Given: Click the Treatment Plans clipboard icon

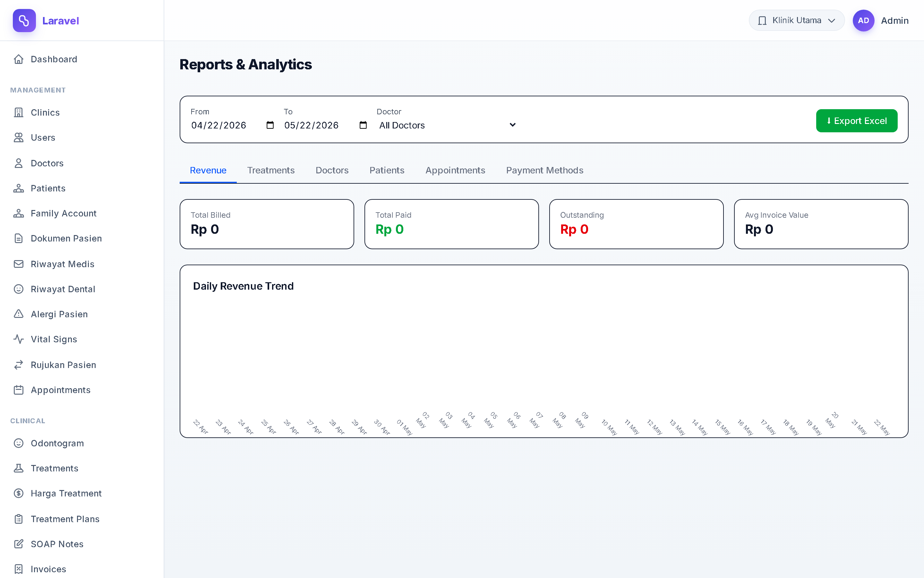Looking at the screenshot, I should point(19,519).
